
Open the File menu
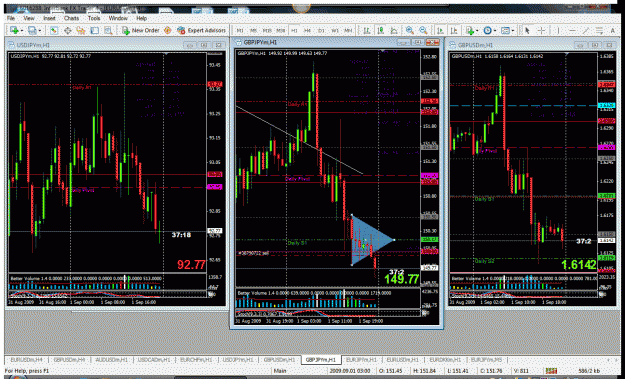(x=11, y=18)
